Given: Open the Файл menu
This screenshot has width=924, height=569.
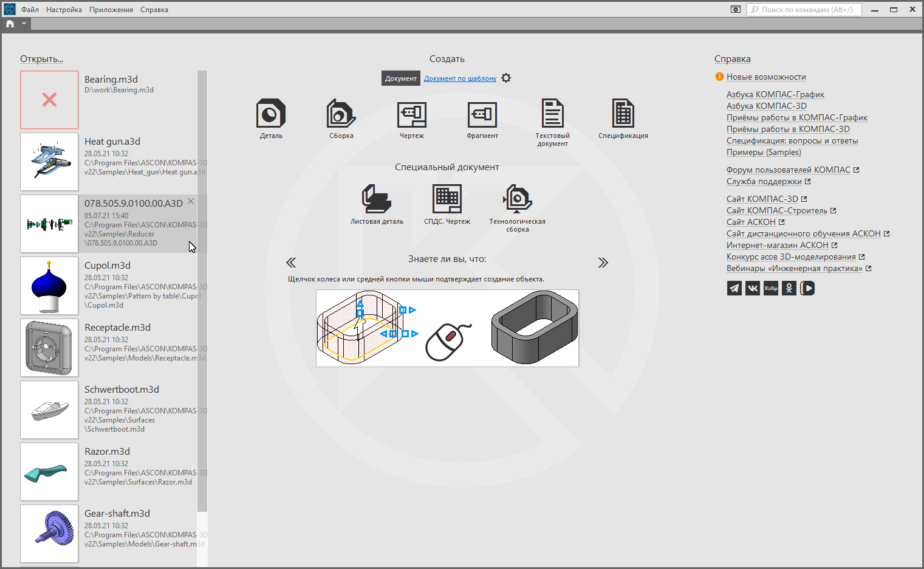Looking at the screenshot, I should coord(30,10).
